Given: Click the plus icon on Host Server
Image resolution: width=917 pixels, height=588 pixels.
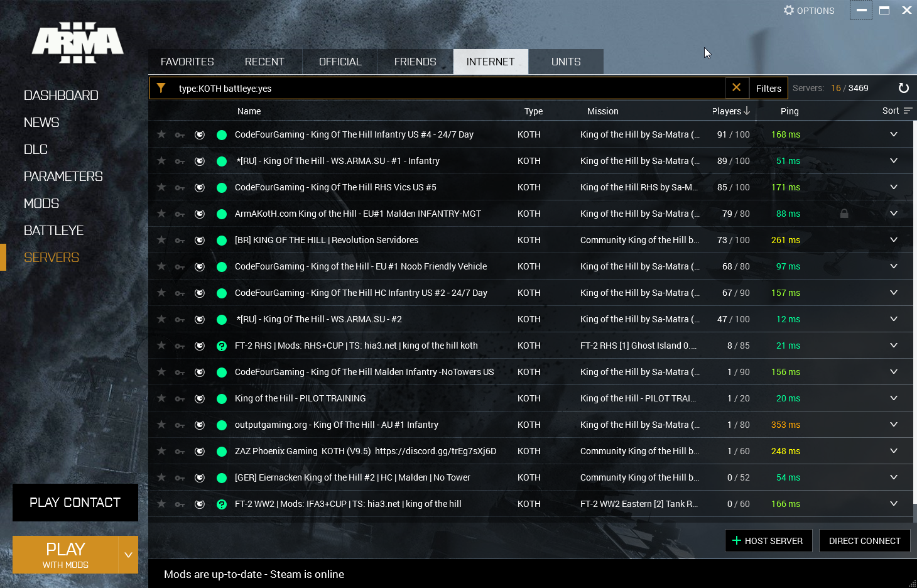Looking at the screenshot, I should (x=737, y=540).
